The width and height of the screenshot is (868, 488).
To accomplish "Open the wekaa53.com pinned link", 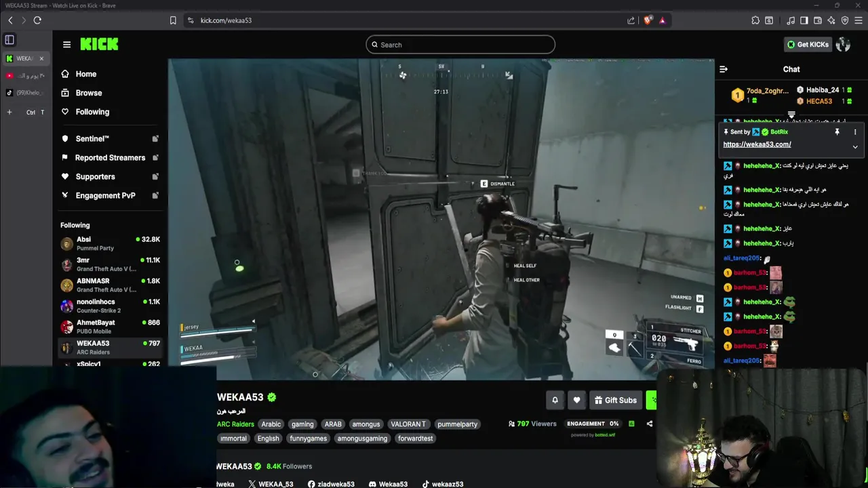I will coord(757,144).
